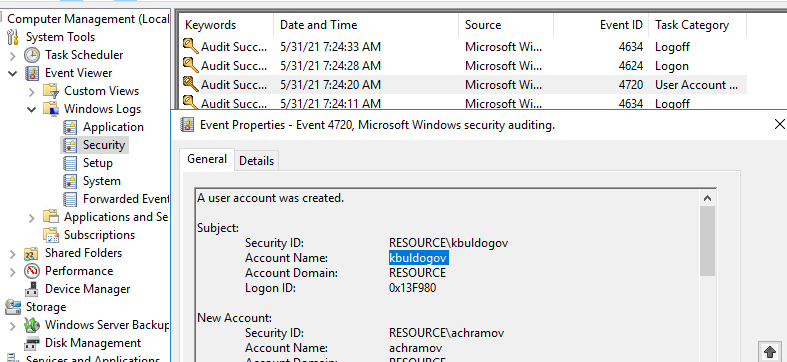Viewport: 787px width, 362px height.
Task: Click the Windows Logs folder icon
Action: click(x=51, y=109)
